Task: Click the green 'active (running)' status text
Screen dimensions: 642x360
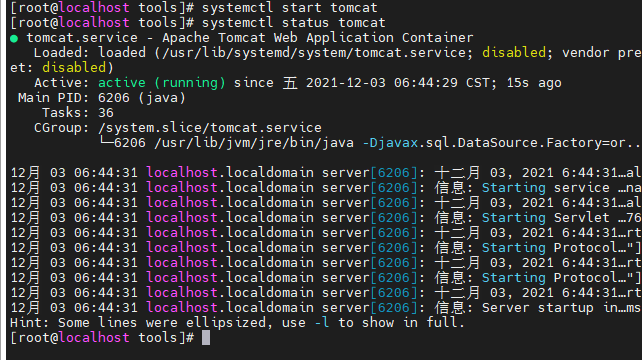Action: point(162,83)
